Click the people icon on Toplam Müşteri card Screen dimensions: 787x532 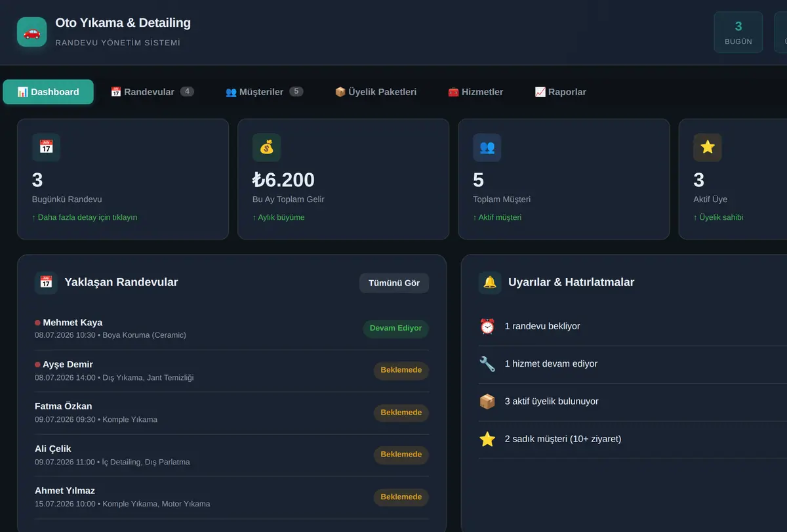point(487,148)
